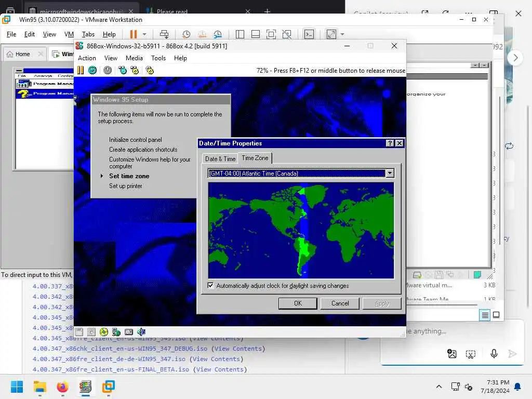The height and width of the screenshot is (399, 532).
Task: Open 86Box Action menu
Action: click(87, 58)
